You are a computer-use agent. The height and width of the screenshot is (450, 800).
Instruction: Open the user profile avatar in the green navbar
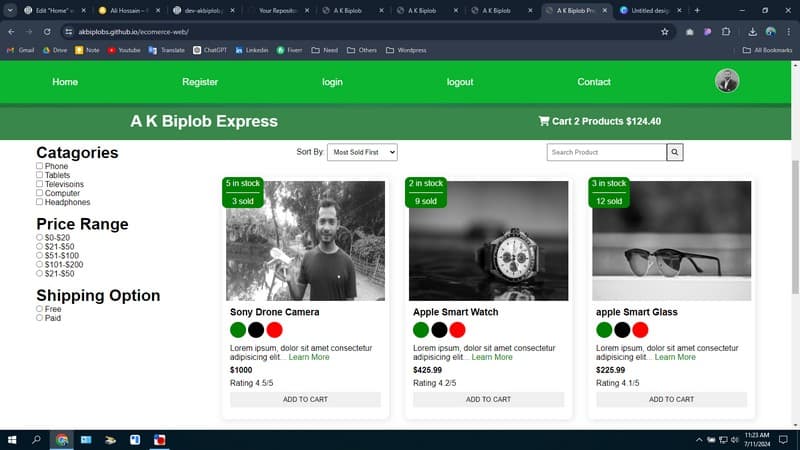point(727,81)
